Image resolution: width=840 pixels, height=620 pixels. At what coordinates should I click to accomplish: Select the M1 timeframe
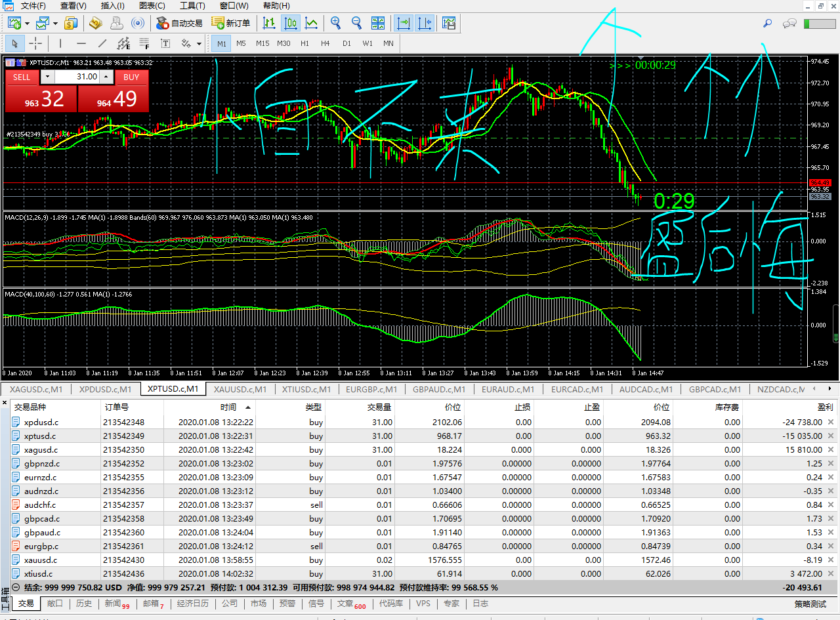[x=221, y=44]
